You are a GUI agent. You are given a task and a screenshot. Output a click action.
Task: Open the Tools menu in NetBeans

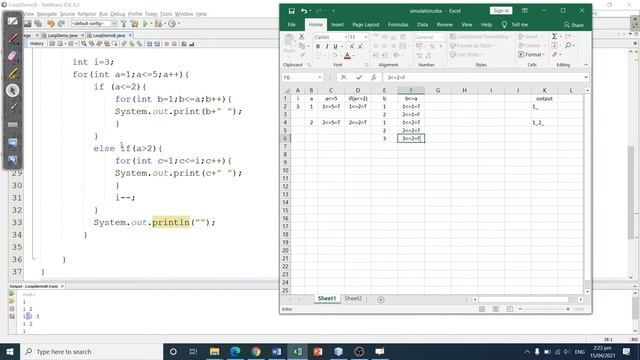pyautogui.click(x=166, y=14)
